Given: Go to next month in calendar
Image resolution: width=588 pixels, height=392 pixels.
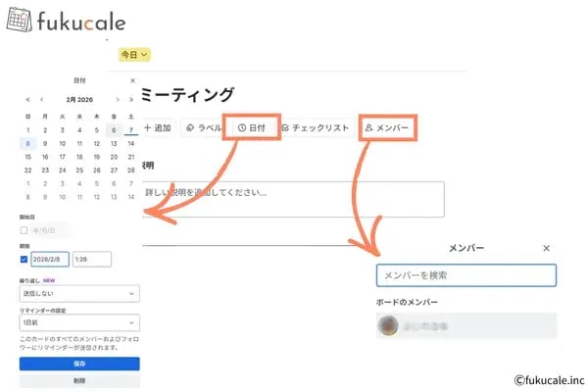Looking at the screenshot, I should pyautogui.click(x=118, y=99).
